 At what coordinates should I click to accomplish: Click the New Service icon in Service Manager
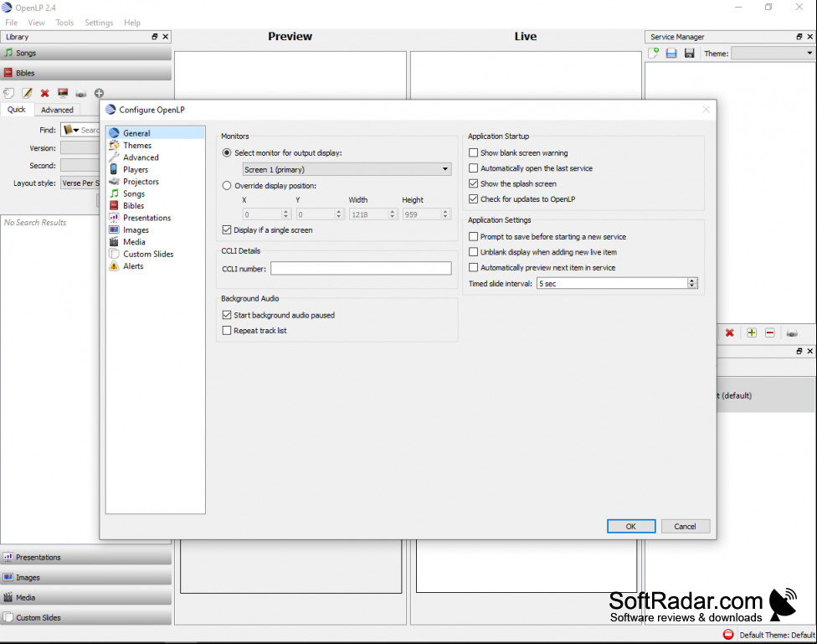coord(654,54)
